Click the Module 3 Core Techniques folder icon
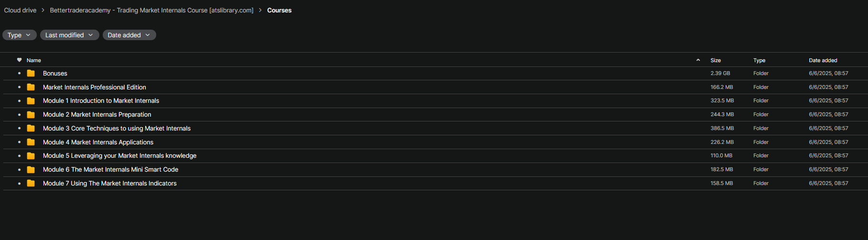 pyautogui.click(x=31, y=128)
